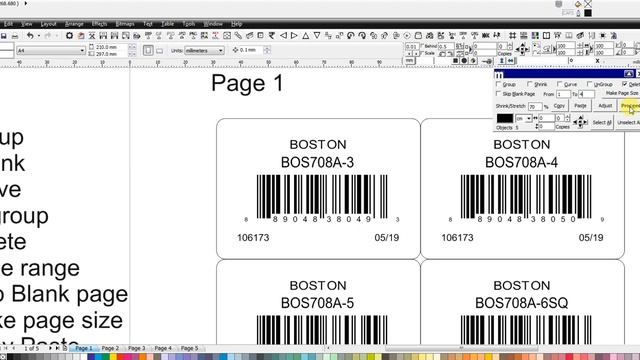Click the scissors-like cut icon
The width and height of the screenshot is (640, 360).
92,36
